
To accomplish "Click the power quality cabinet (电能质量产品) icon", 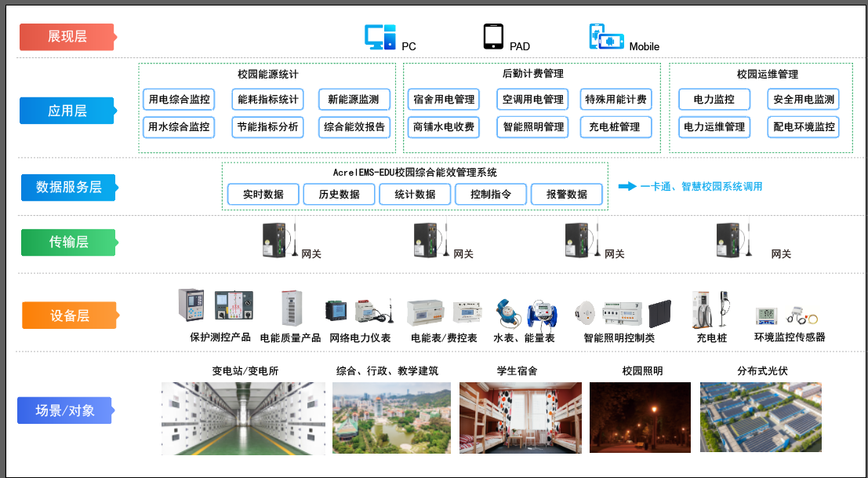I will point(291,309).
